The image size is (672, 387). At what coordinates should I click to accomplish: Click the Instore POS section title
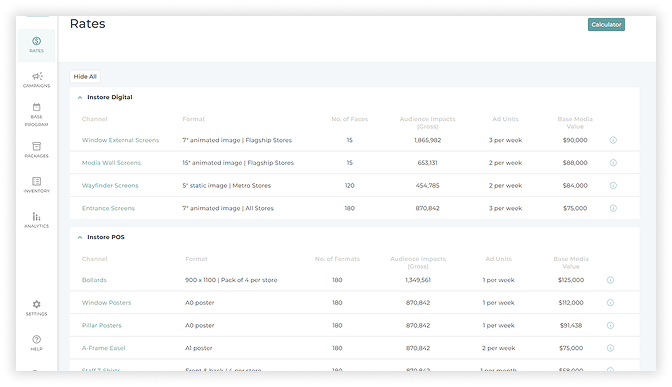point(106,237)
